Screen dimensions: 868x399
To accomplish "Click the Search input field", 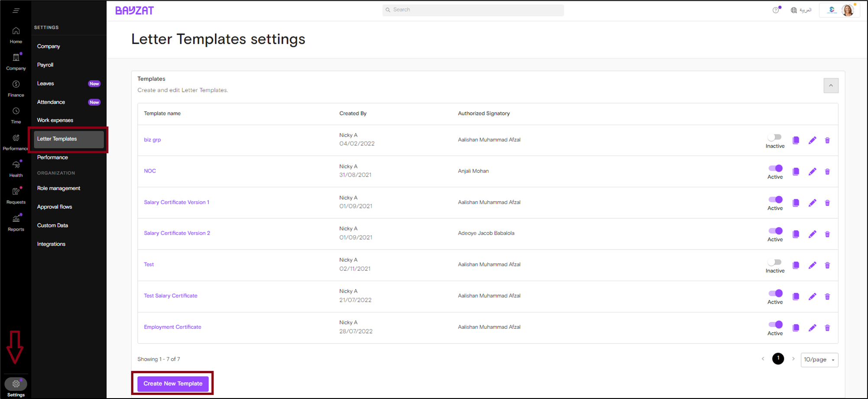I will [x=473, y=10].
